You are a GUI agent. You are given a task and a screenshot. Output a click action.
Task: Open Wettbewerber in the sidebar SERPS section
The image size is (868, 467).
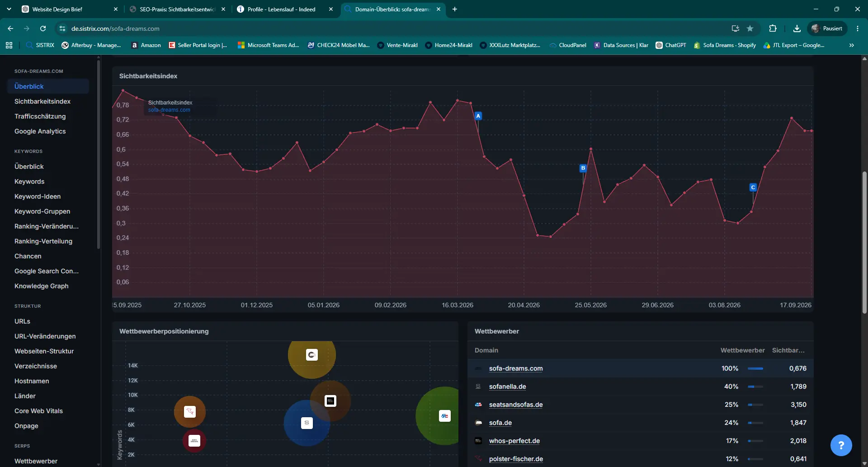pos(36,461)
